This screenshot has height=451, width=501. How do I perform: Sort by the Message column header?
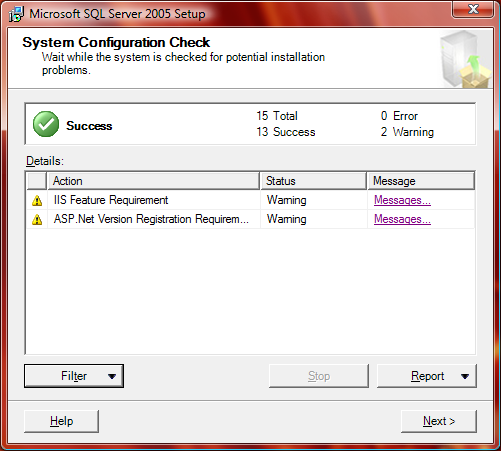click(x=421, y=181)
